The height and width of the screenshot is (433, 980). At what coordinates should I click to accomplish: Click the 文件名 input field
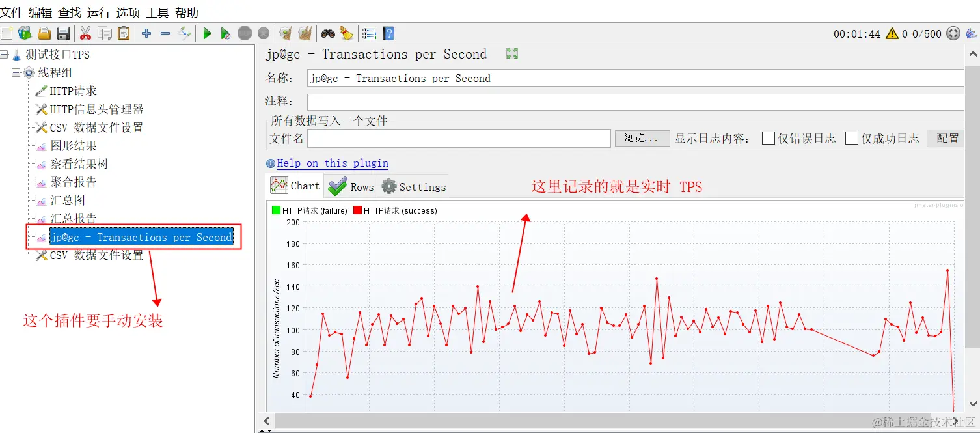[459, 138]
